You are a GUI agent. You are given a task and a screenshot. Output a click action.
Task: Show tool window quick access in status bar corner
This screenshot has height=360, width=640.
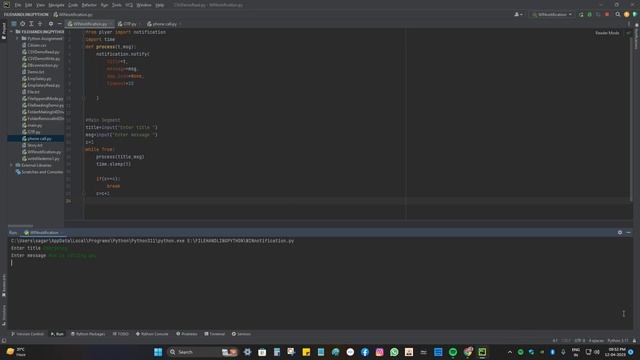point(4,340)
